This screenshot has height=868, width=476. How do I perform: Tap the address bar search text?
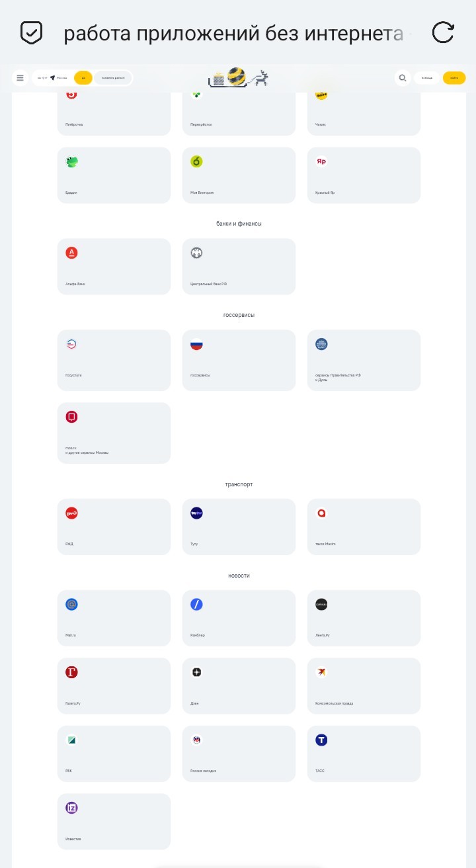tap(233, 33)
